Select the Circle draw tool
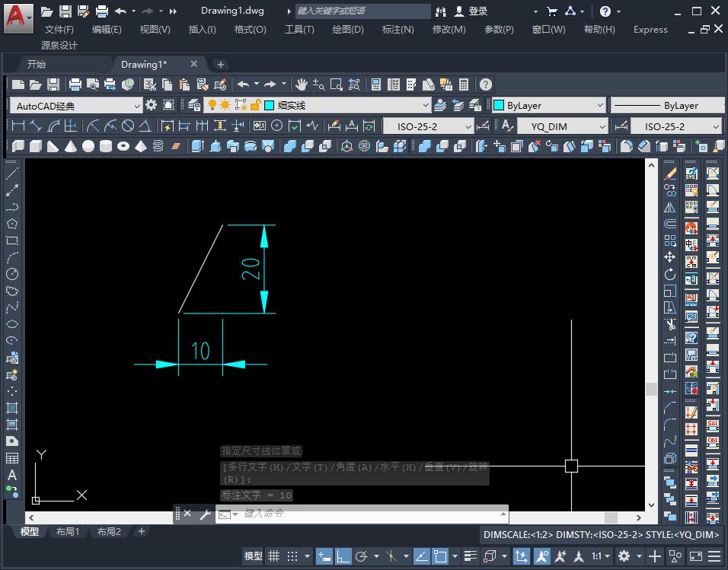The height and width of the screenshot is (570, 728). coord(12,274)
